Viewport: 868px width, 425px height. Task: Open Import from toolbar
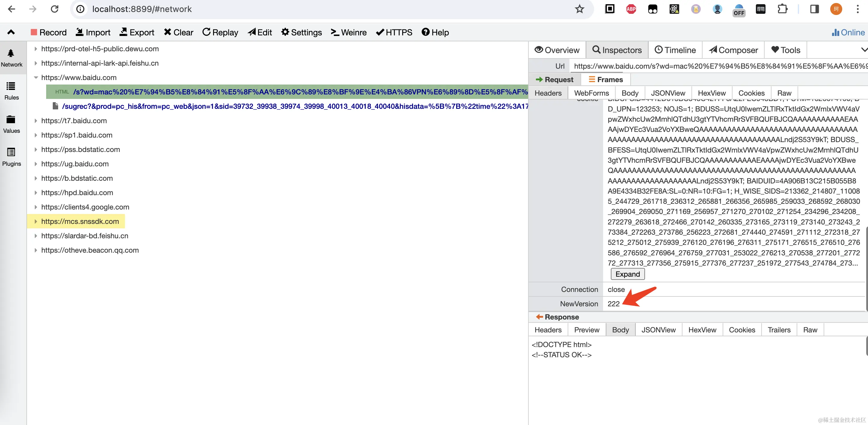pos(93,32)
